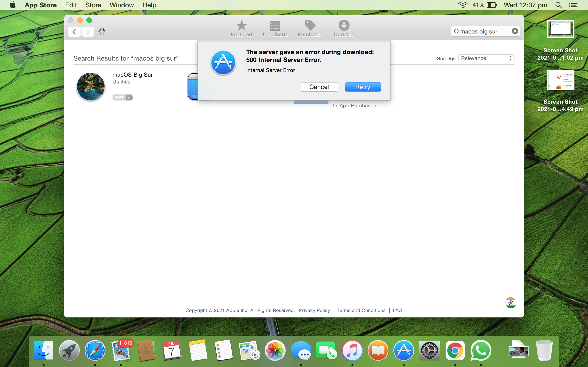Open the Sort By Relevance dropdown
The height and width of the screenshot is (367, 588).
click(486, 58)
